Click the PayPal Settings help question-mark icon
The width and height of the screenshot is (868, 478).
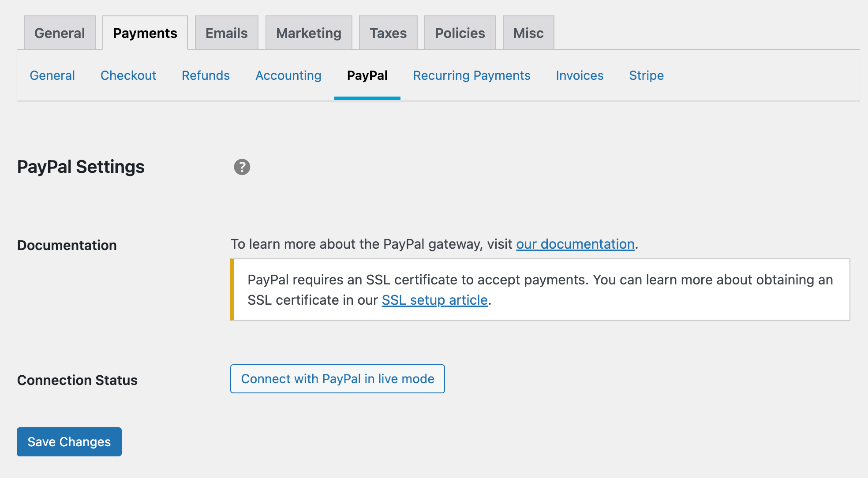(x=242, y=167)
